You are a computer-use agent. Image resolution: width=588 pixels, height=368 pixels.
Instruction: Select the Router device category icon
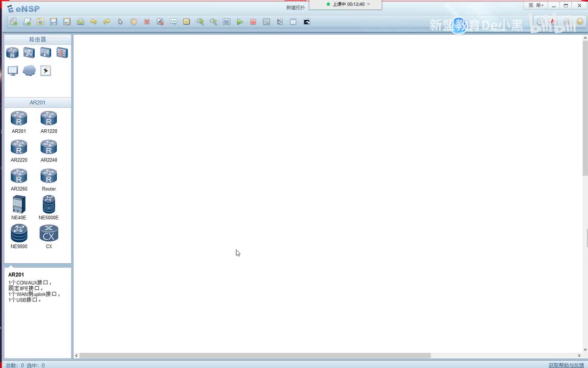(x=12, y=53)
